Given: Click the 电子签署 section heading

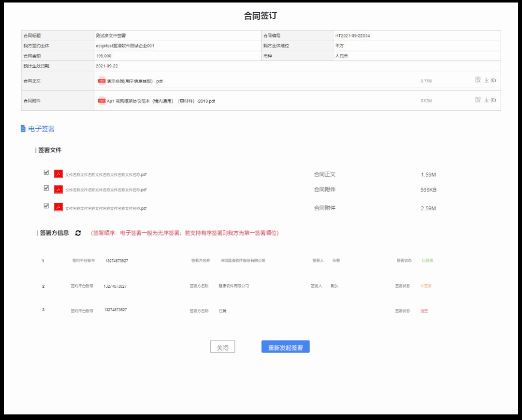Looking at the screenshot, I should point(42,129).
